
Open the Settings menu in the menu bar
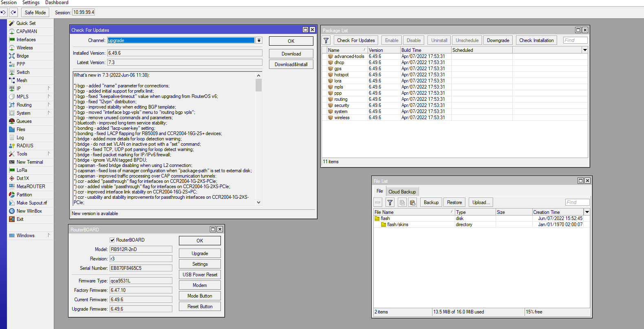31,2
